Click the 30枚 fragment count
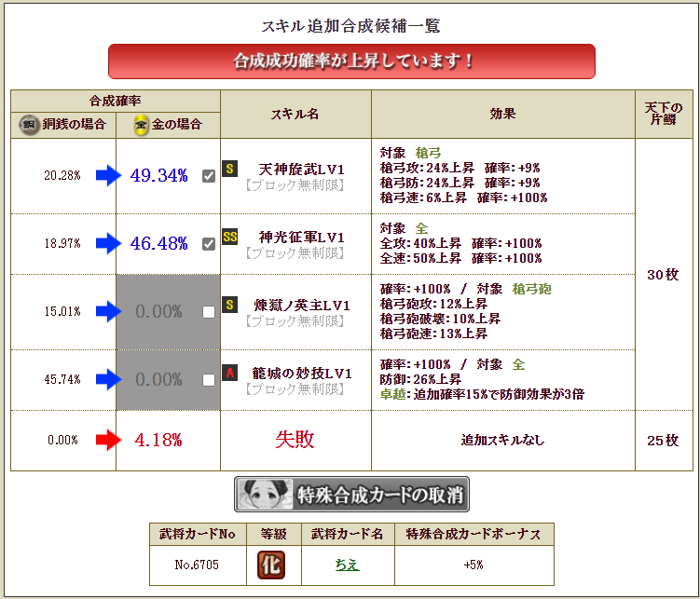This screenshot has width=700, height=599. (663, 275)
